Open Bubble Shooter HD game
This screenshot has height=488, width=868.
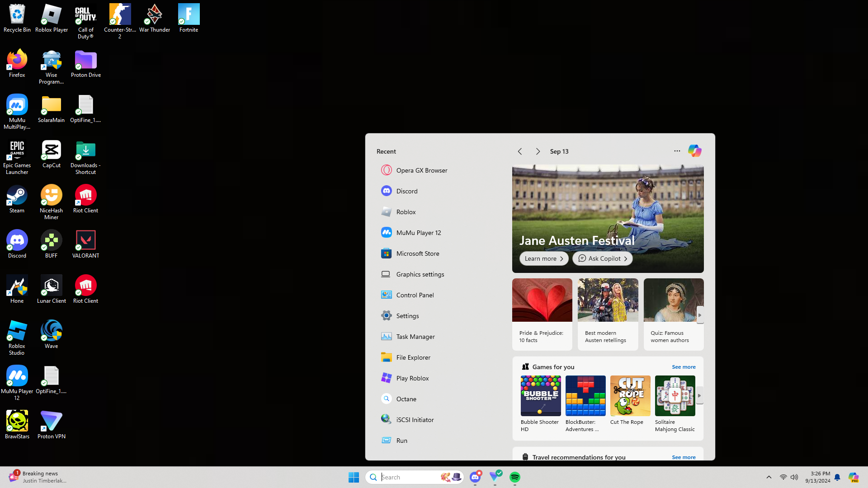tap(541, 404)
